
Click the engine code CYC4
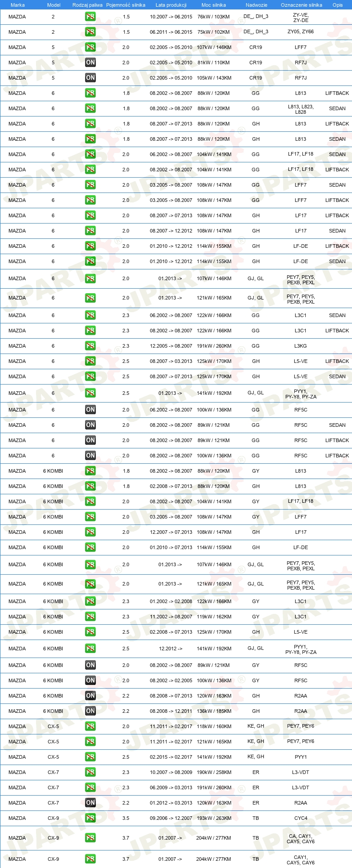coord(301,818)
